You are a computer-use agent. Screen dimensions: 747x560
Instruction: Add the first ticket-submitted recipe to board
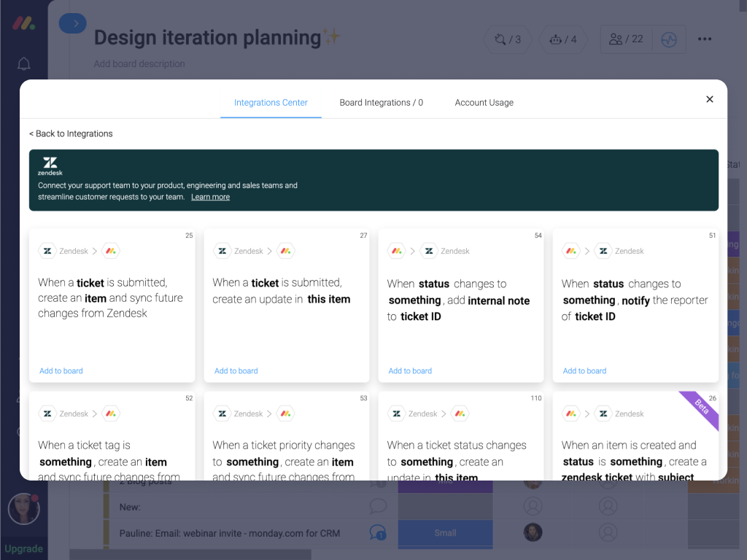(x=61, y=370)
